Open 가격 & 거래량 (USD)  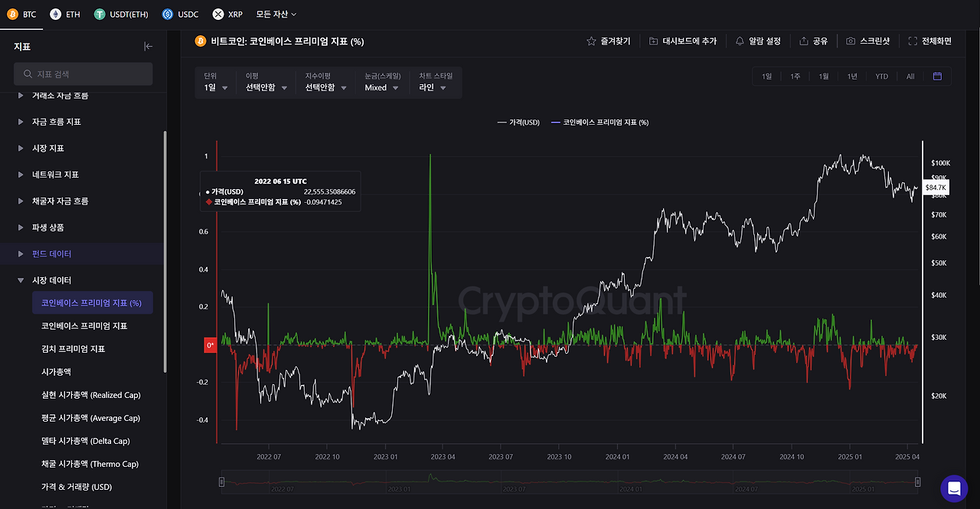click(77, 487)
